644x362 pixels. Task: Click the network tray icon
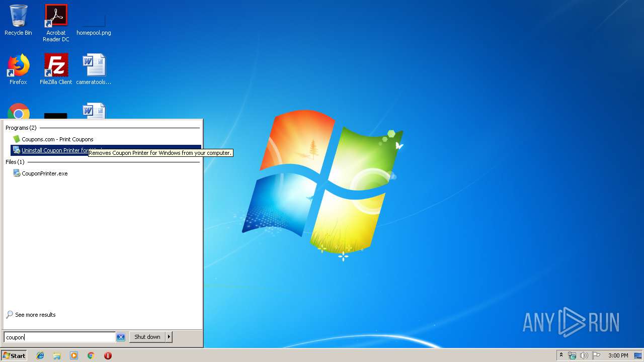(x=572, y=355)
